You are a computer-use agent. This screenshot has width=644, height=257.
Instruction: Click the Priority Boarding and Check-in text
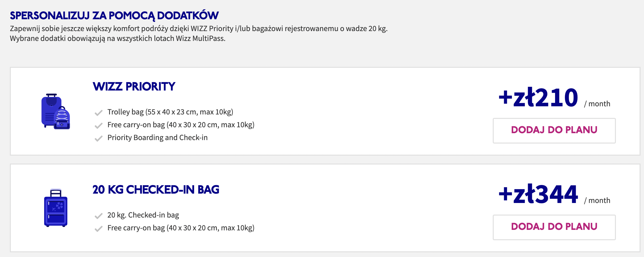pyautogui.click(x=157, y=137)
